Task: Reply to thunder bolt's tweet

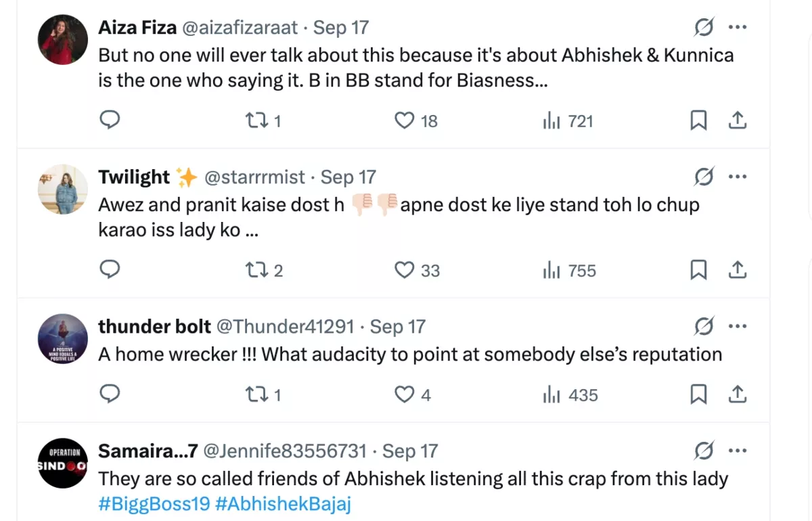Action: 110,394
